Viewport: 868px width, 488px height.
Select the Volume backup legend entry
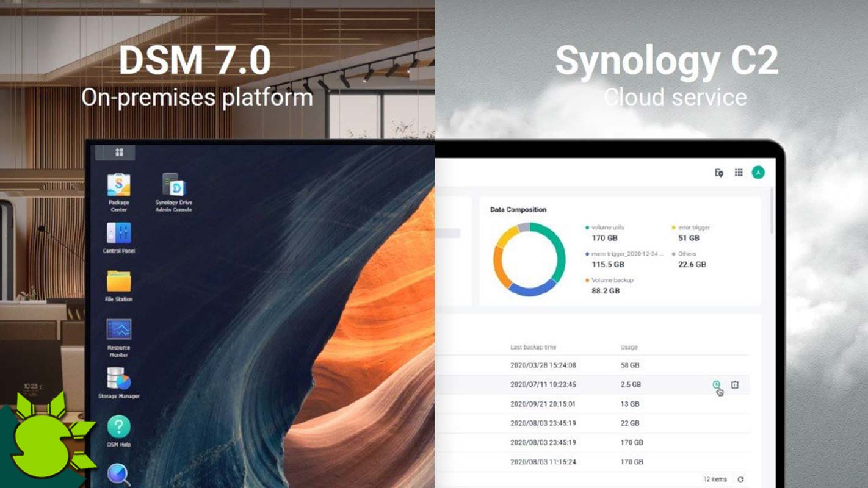(609, 280)
